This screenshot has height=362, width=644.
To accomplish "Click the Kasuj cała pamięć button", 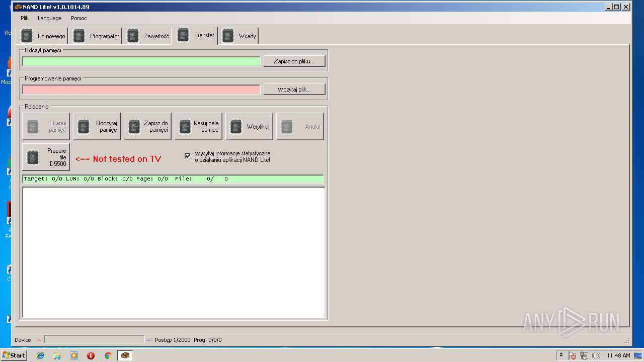I will coord(198,126).
